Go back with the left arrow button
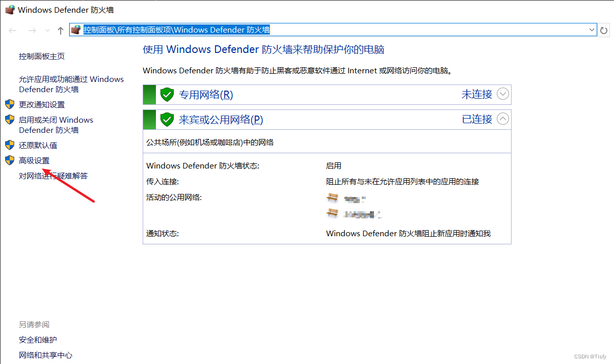This screenshot has height=364, width=614. coord(13,31)
